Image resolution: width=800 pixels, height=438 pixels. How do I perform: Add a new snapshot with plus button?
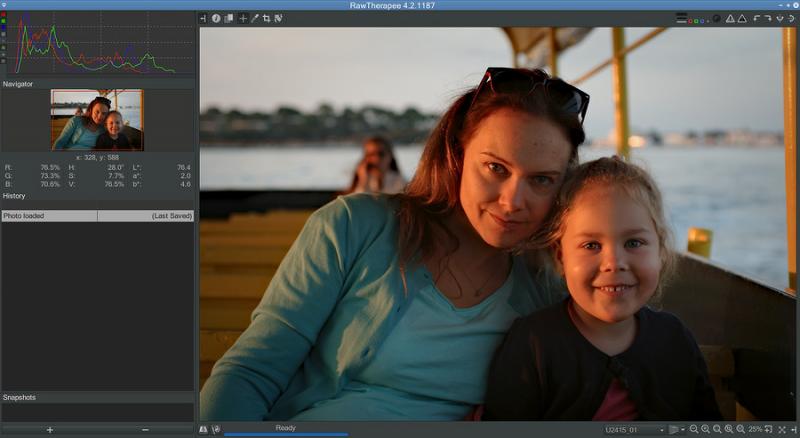coord(49,430)
